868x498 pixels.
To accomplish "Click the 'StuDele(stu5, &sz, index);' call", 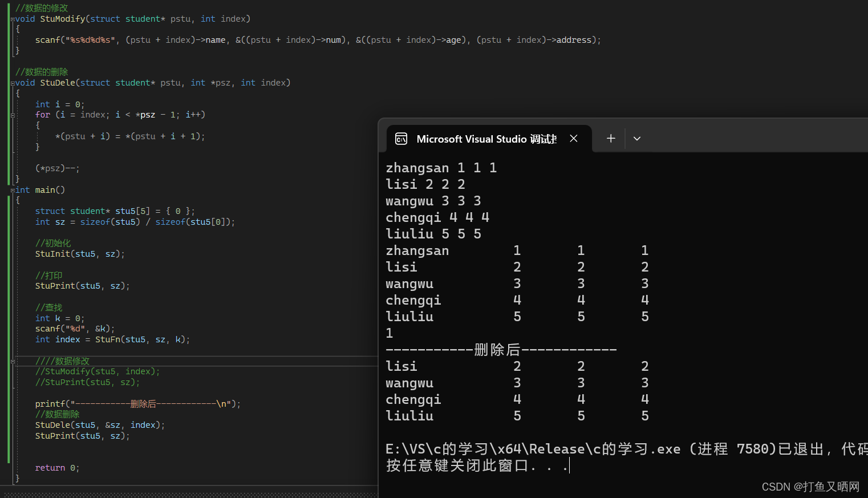I will click(100, 425).
